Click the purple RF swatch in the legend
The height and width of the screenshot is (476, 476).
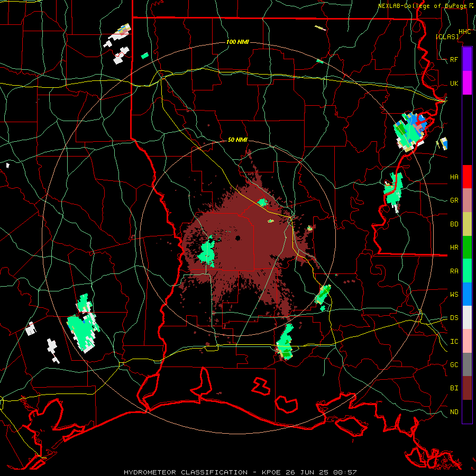click(467, 59)
